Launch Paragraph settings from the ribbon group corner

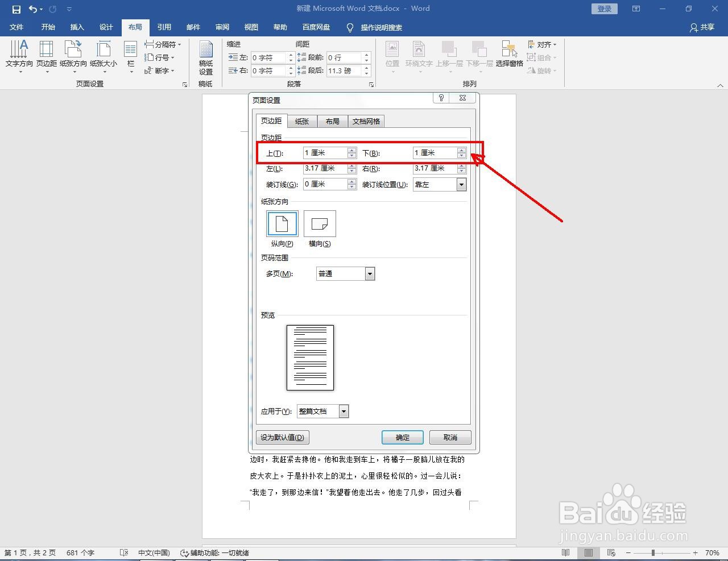(371, 85)
